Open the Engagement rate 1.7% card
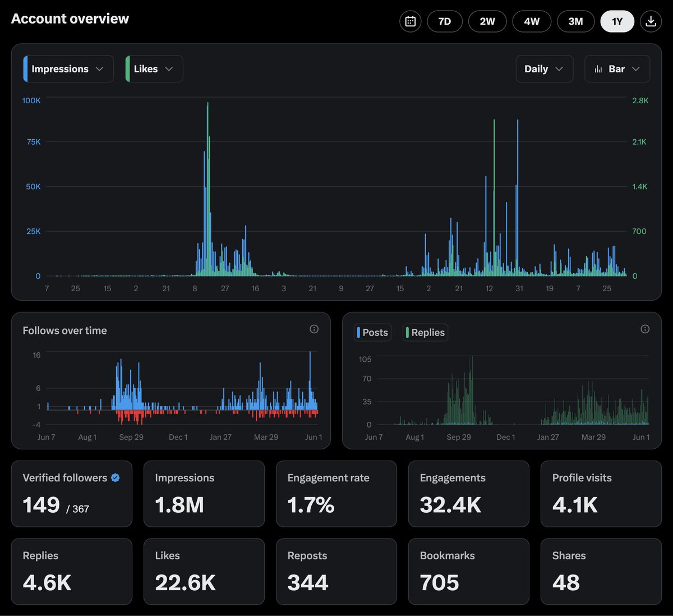673x616 pixels. point(336,494)
